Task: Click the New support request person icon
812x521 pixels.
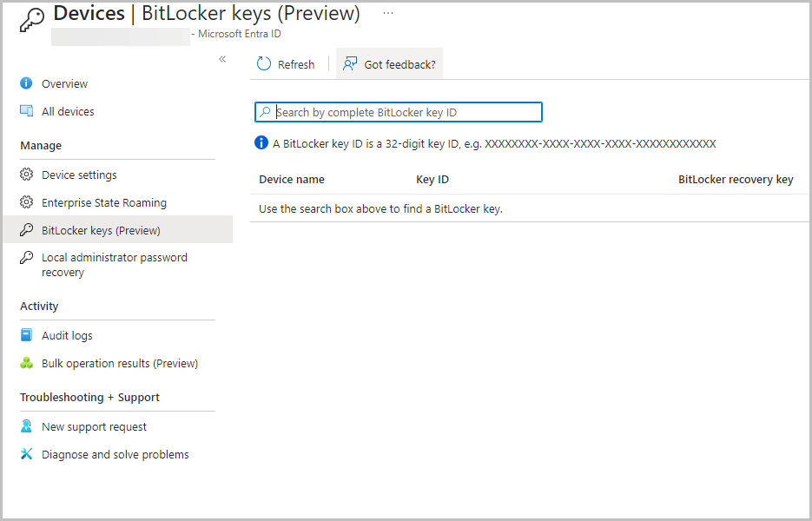Action: coord(26,426)
